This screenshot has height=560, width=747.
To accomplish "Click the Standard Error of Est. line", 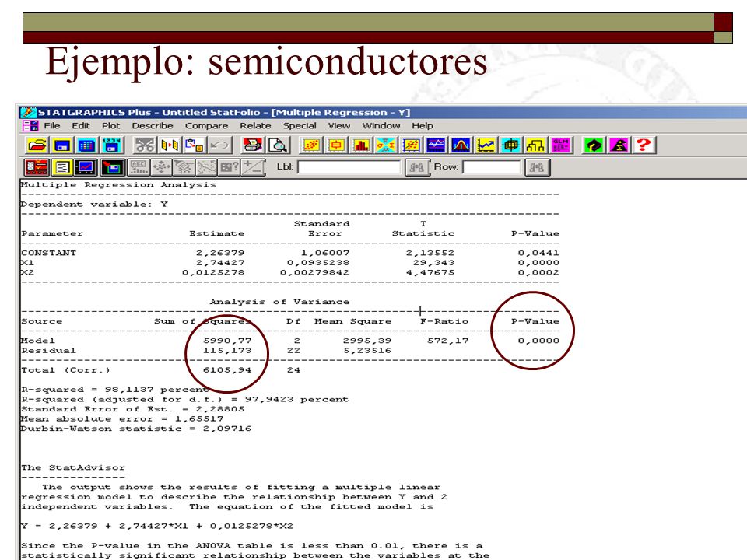I will [x=133, y=409].
